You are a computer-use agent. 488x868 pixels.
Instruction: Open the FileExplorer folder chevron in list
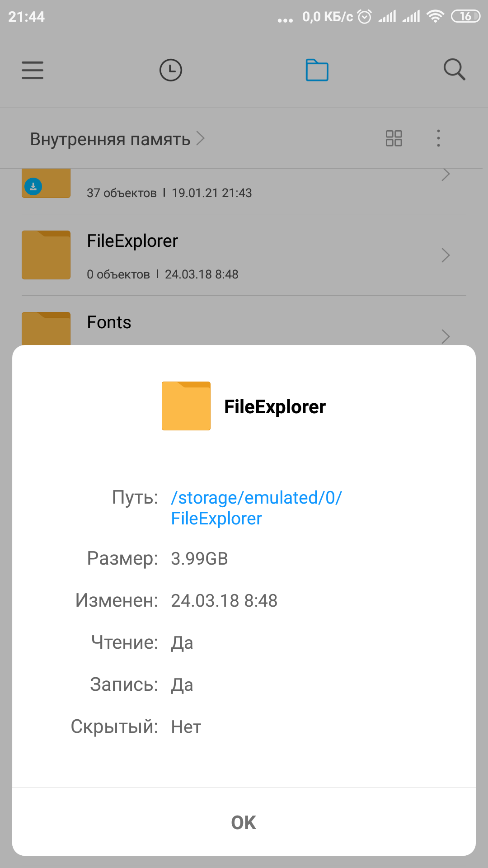[x=446, y=255]
